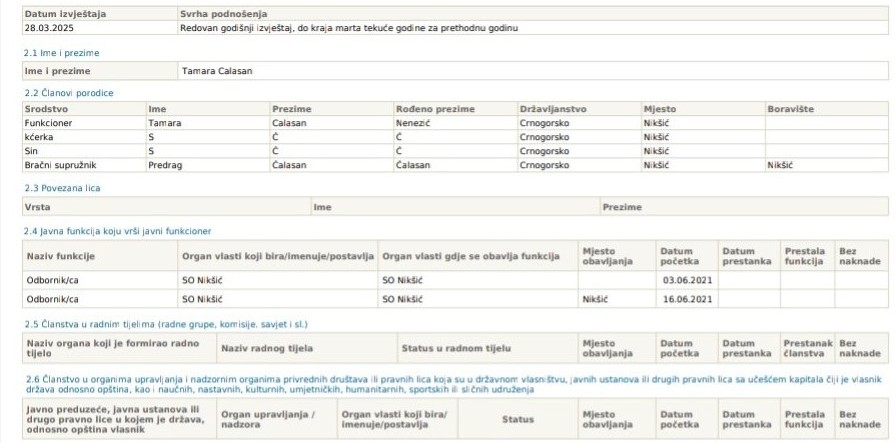896x443 pixels.
Task: Open section heading "2.3 Povezana lica"
Action: pos(62,187)
